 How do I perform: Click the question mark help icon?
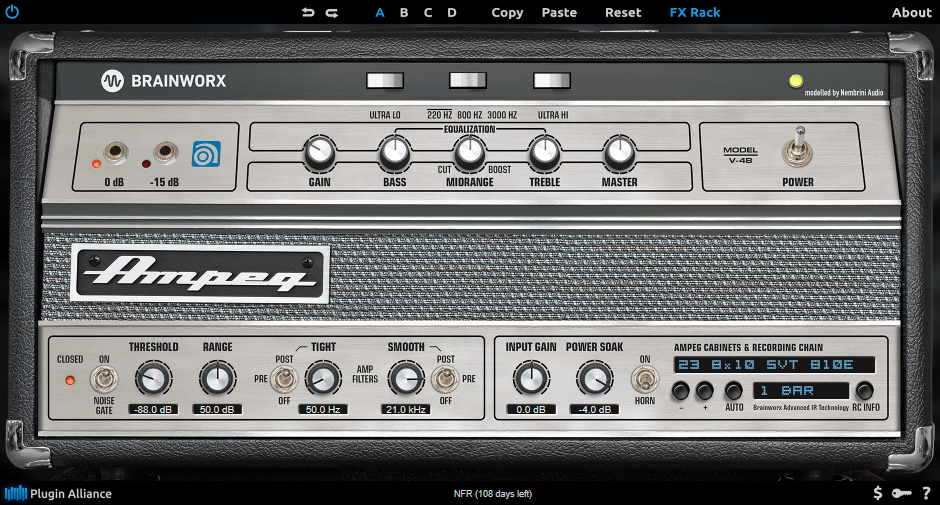(926, 493)
